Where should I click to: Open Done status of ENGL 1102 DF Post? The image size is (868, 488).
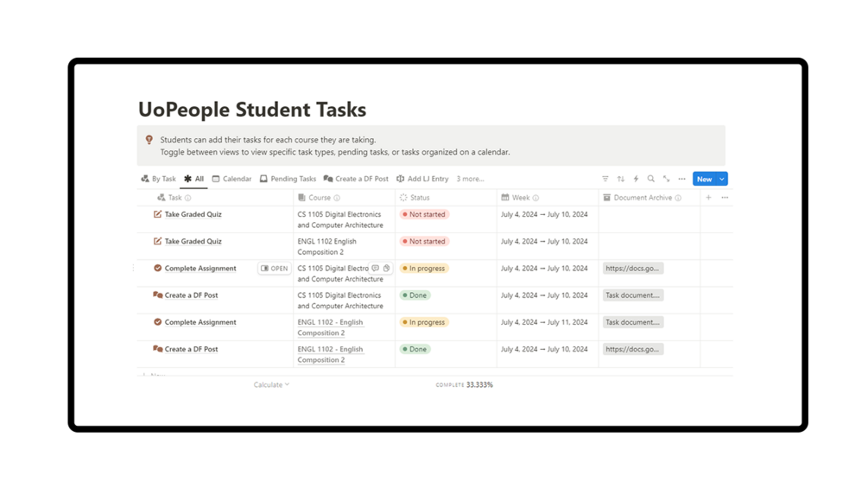pyautogui.click(x=415, y=349)
